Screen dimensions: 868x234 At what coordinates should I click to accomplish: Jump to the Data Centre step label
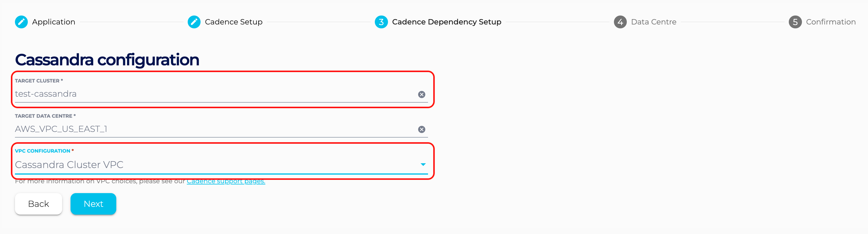click(x=653, y=22)
